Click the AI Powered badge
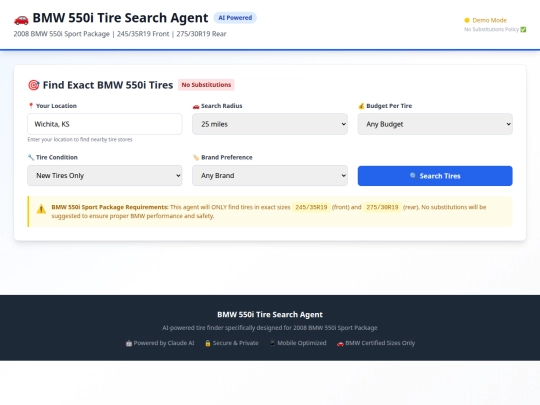The width and height of the screenshot is (540, 405). click(x=235, y=18)
